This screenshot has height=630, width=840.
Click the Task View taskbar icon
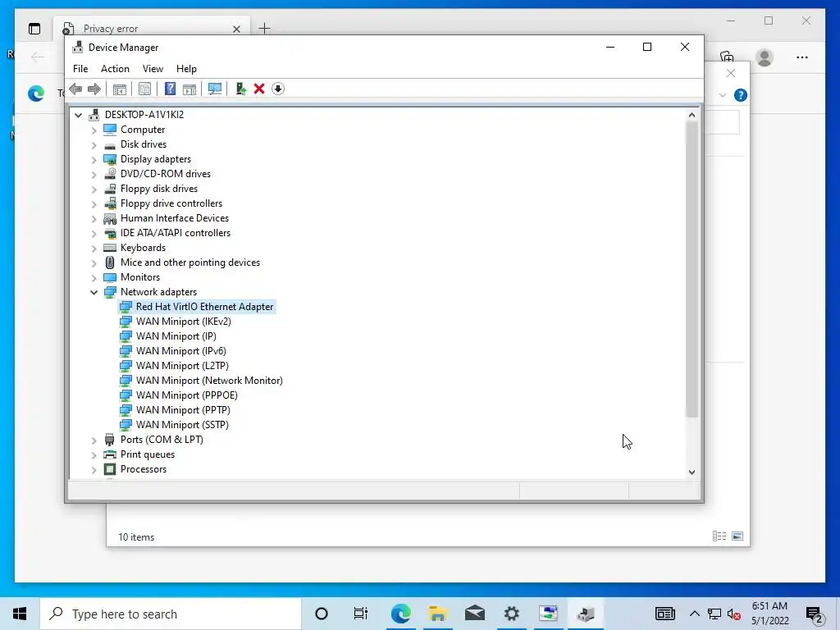[x=361, y=614]
